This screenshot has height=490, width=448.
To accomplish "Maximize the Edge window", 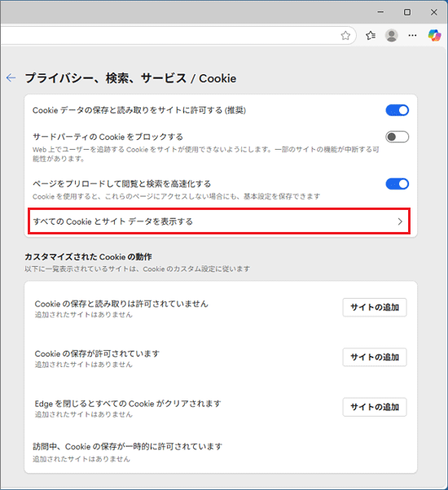I will coord(407,12).
